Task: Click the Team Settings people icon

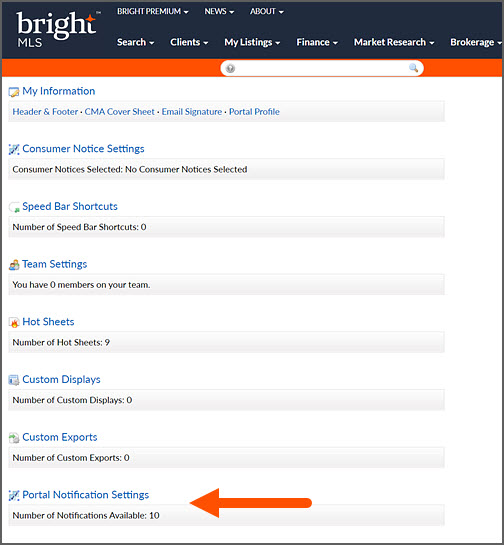Action: pos(14,265)
